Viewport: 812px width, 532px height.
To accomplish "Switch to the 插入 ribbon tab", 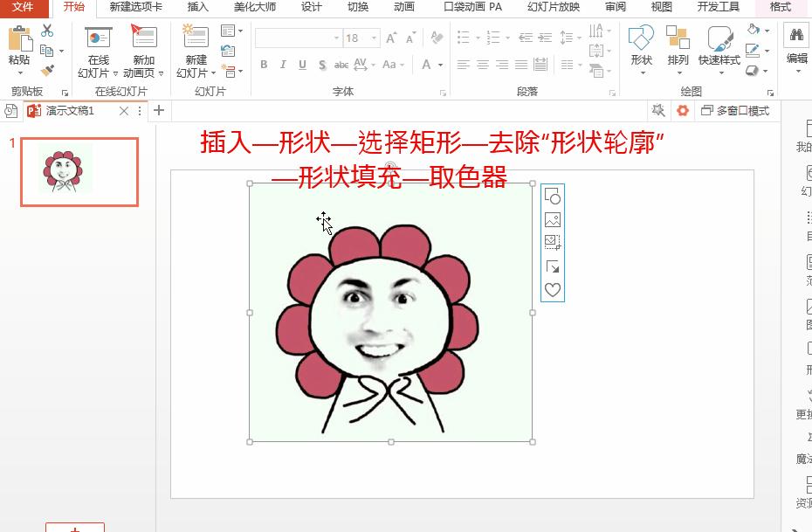I will [x=196, y=8].
